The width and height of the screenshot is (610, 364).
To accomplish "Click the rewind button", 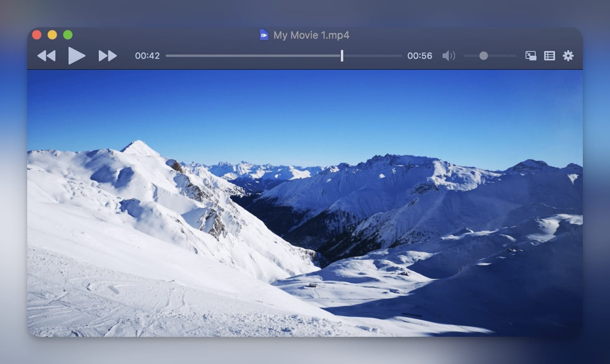I will point(46,56).
